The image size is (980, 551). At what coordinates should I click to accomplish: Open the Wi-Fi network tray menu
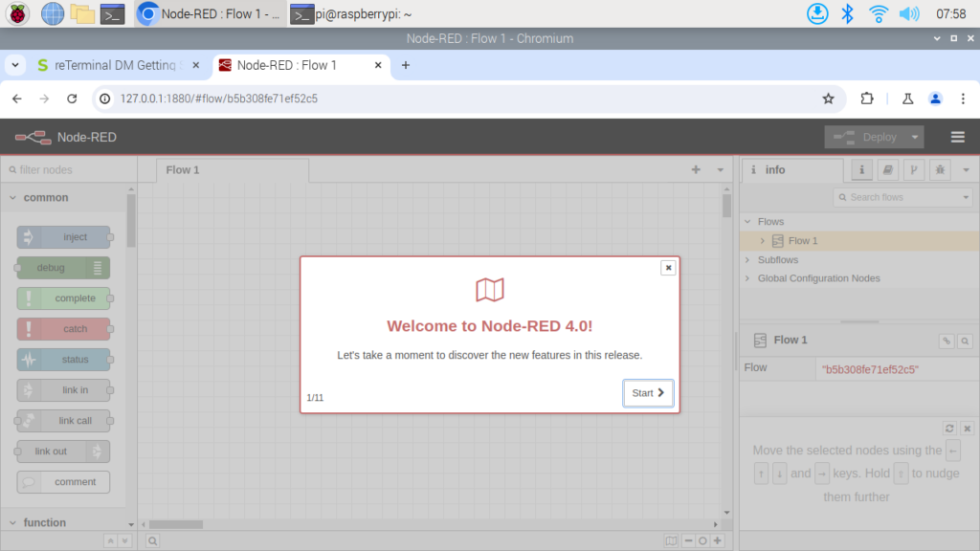(879, 13)
